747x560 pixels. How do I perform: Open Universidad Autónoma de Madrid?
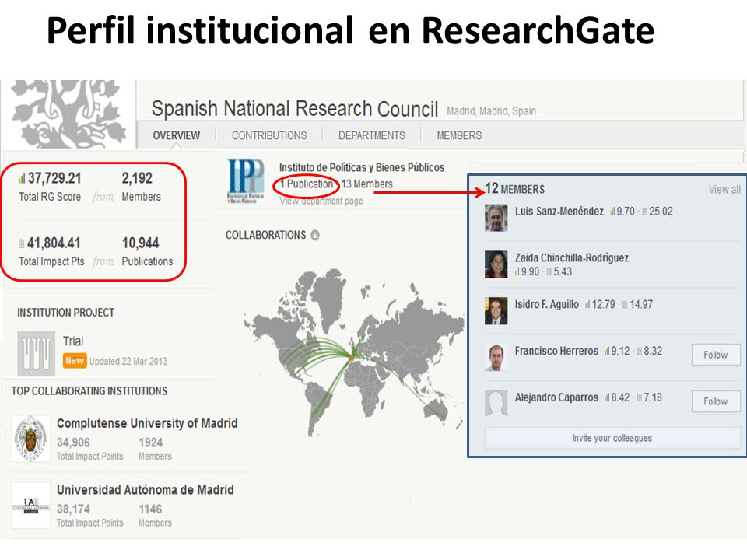[146, 490]
